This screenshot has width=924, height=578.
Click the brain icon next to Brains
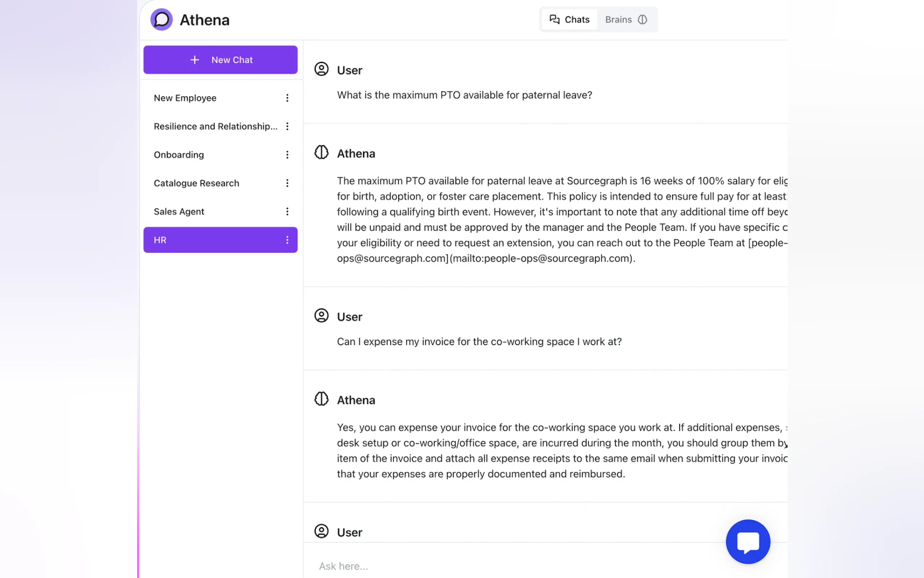click(x=642, y=20)
